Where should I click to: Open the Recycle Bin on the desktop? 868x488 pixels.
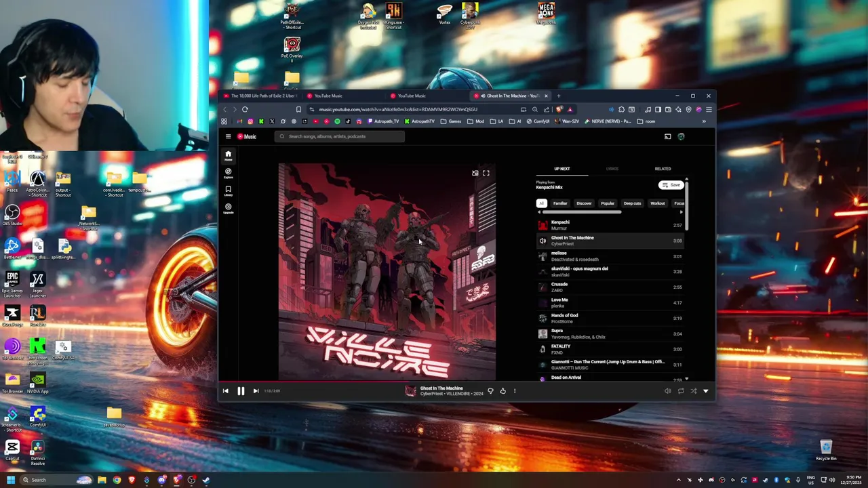[826, 450]
